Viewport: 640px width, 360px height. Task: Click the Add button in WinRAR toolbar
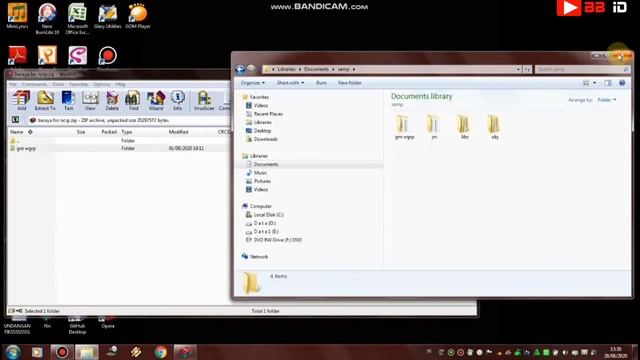click(x=21, y=100)
